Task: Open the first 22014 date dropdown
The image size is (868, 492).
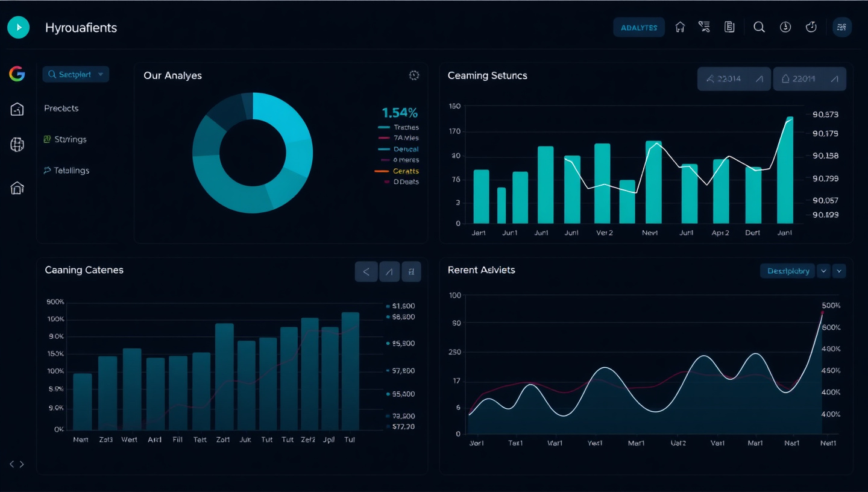Action: point(734,79)
